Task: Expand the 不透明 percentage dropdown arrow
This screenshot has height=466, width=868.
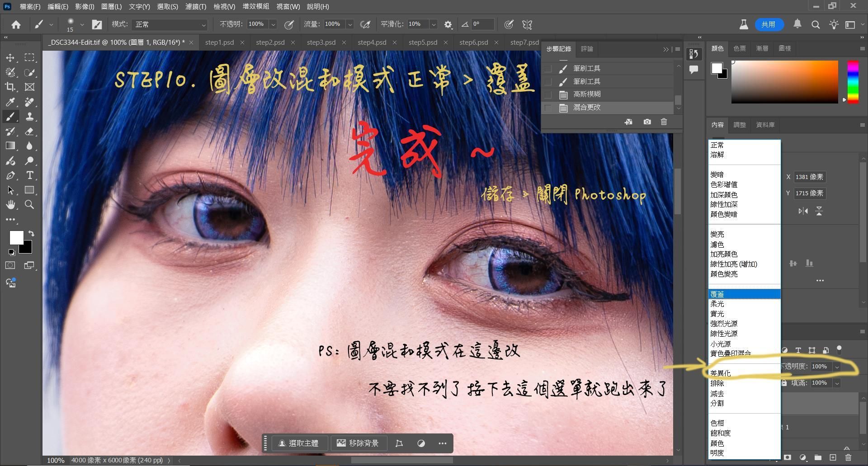Action: pyautogui.click(x=273, y=24)
